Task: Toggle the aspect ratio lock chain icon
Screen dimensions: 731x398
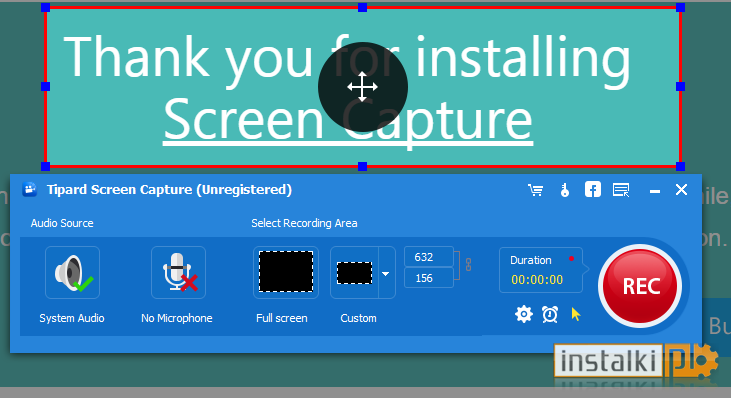Action: 468,265
